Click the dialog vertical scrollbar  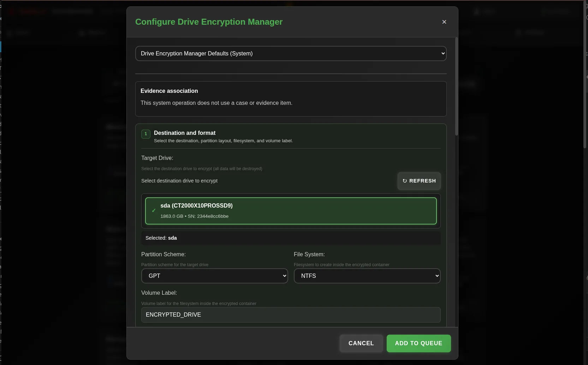[456, 86]
